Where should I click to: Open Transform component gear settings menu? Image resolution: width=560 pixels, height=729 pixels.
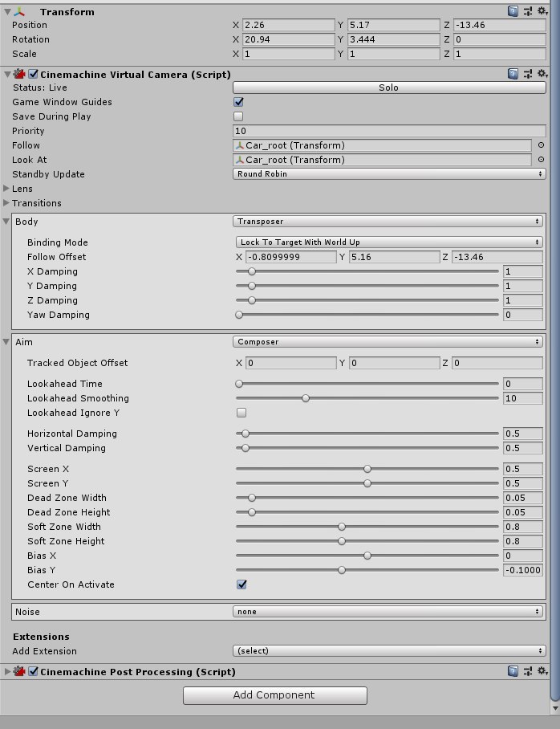pyautogui.click(x=542, y=10)
